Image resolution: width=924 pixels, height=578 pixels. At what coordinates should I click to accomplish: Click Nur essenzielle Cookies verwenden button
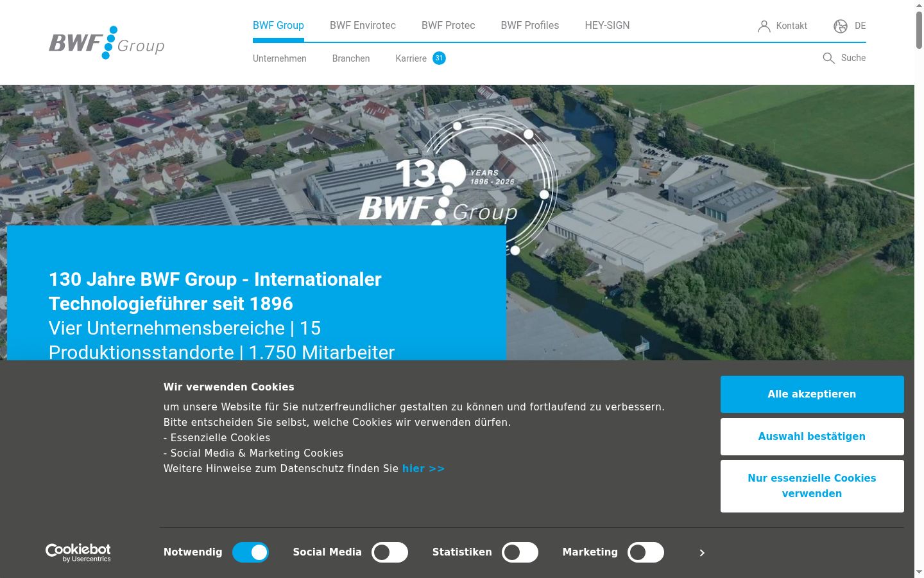tap(812, 486)
